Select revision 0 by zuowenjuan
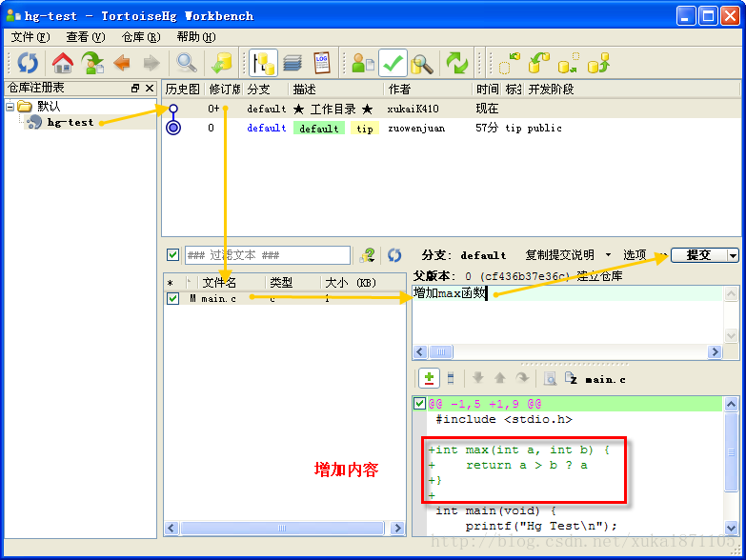746x560 pixels. click(x=451, y=128)
